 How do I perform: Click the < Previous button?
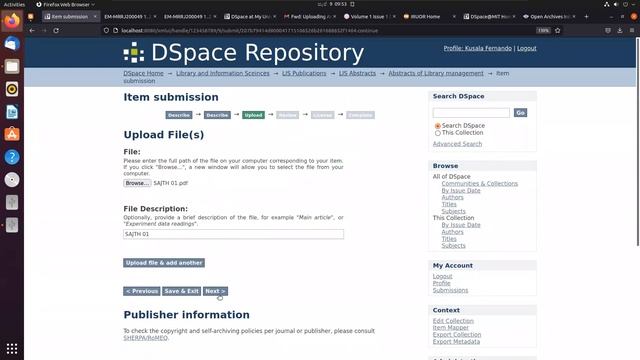(x=142, y=291)
